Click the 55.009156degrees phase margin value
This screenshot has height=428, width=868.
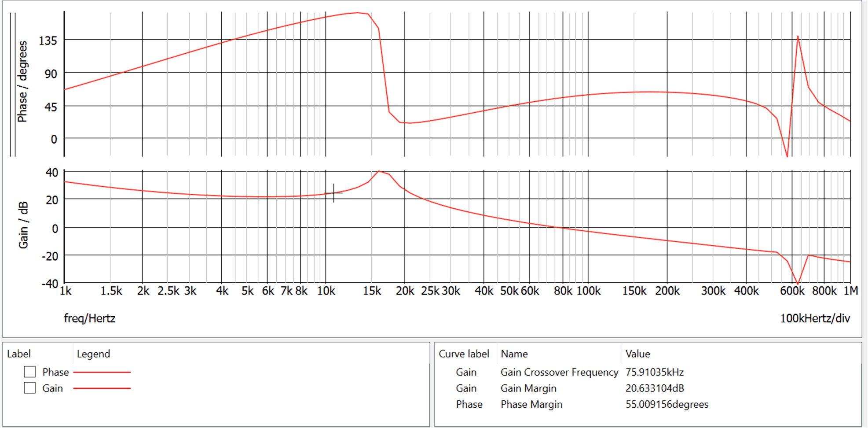(x=667, y=404)
